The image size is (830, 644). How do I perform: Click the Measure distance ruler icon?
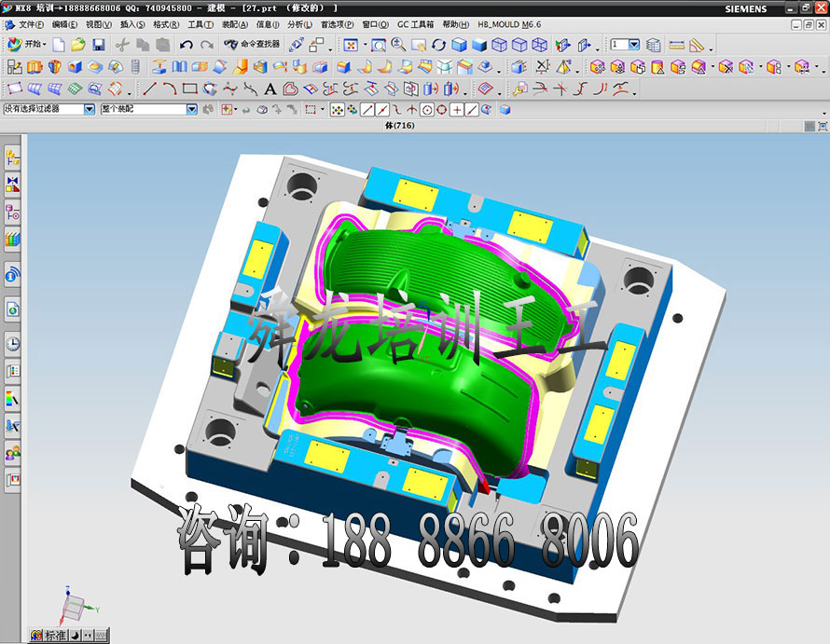coord(677,45)
